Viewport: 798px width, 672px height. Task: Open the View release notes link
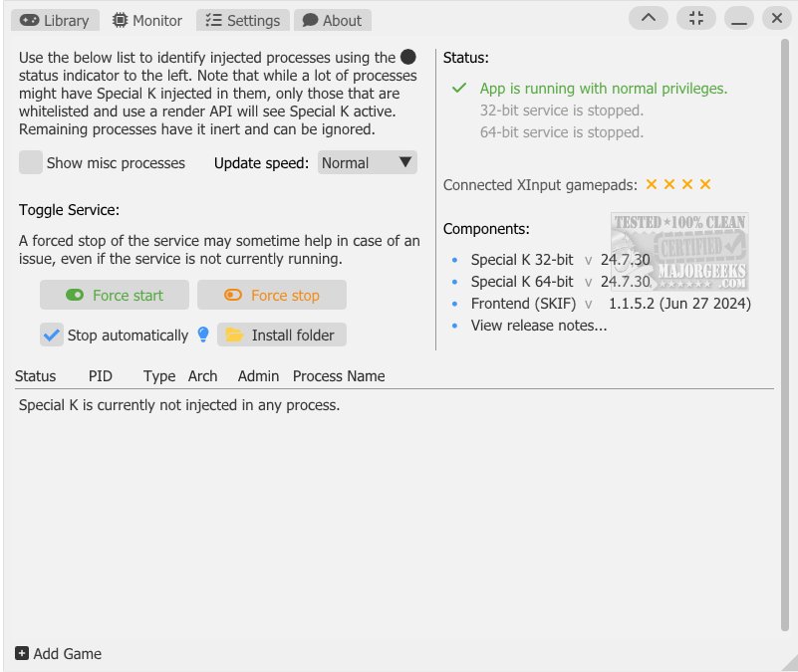point(538,326)
